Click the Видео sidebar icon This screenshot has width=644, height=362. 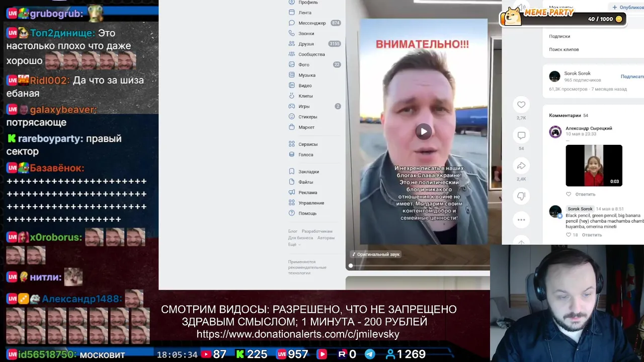point(292,85)
